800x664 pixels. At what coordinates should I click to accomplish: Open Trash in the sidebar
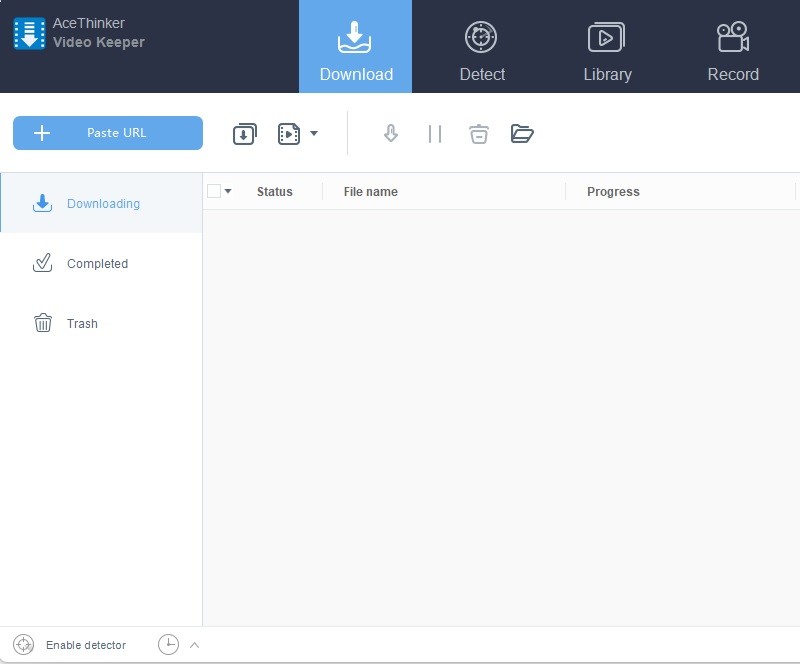pyautogui.click(x=82, y=324)
